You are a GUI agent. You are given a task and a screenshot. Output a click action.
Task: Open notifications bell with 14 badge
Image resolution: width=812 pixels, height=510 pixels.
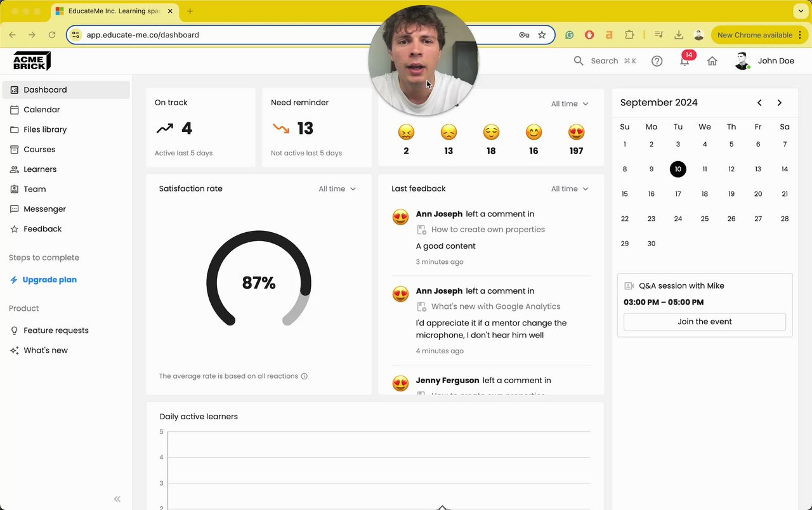coord(685,60)
